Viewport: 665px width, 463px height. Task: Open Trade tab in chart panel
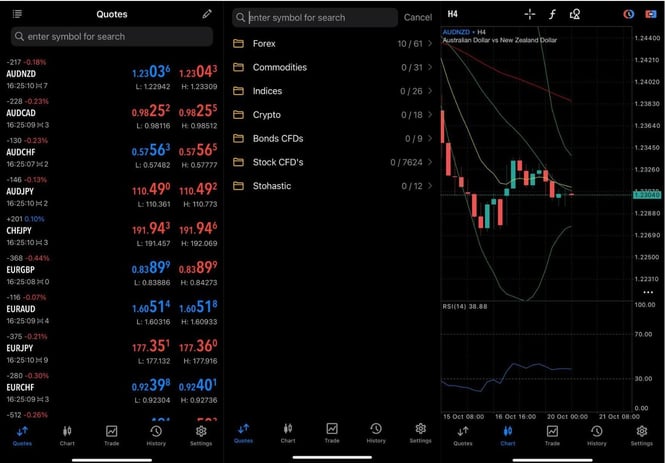(x=552, y=436)
